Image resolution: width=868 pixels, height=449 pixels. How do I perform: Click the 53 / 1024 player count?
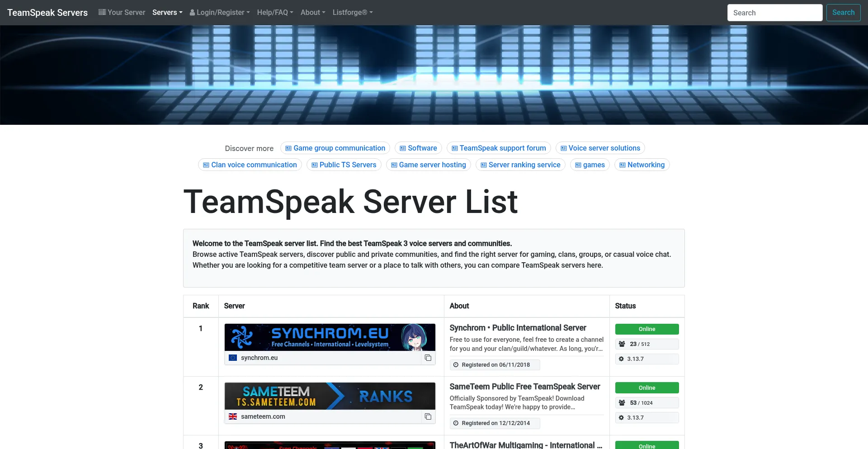[x=641, y=403]
